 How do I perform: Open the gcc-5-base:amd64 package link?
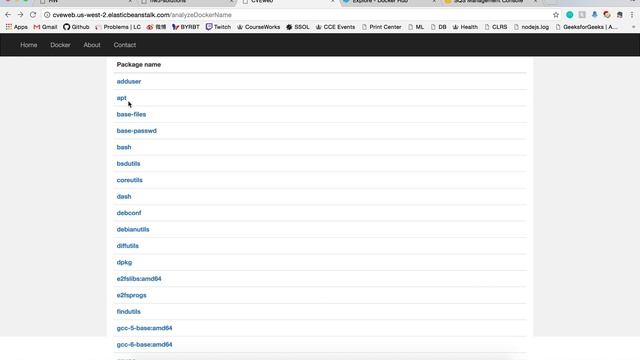point(144,328)
